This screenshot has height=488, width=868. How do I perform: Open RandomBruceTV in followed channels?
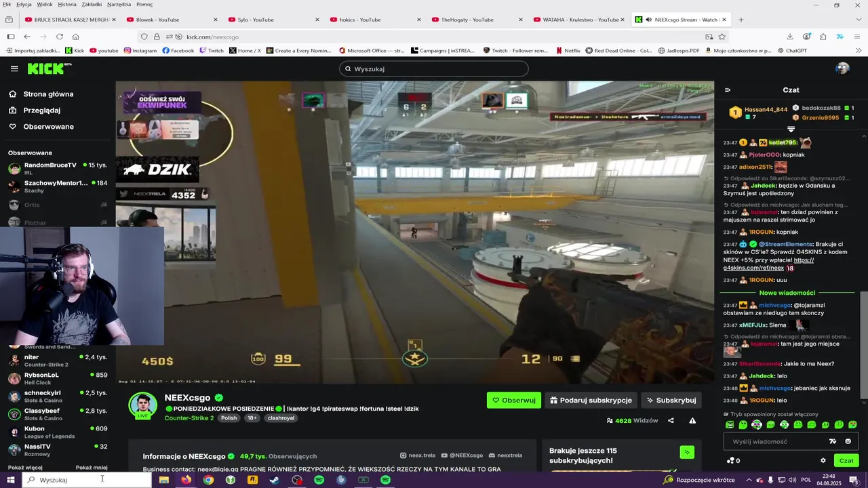click(58, 168)
